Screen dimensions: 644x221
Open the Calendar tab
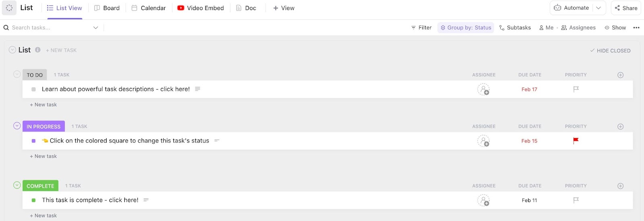tap(149, 8)
